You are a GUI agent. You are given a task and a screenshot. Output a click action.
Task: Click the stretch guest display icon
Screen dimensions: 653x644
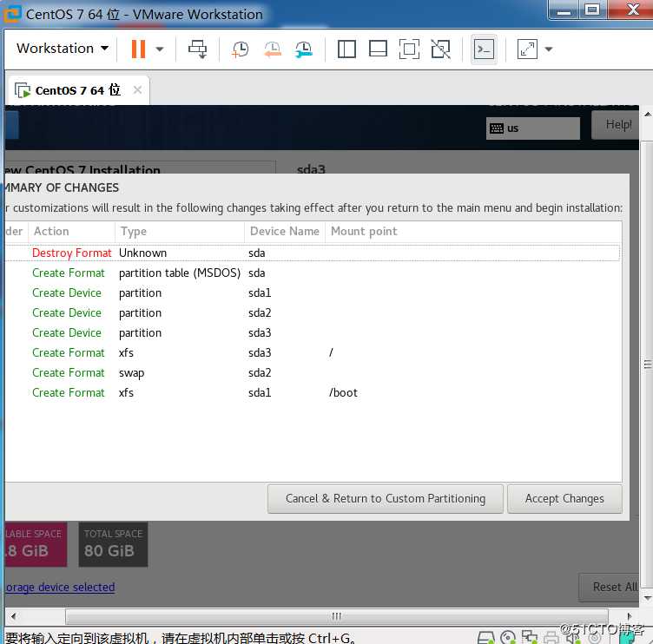tap(527, 49)
